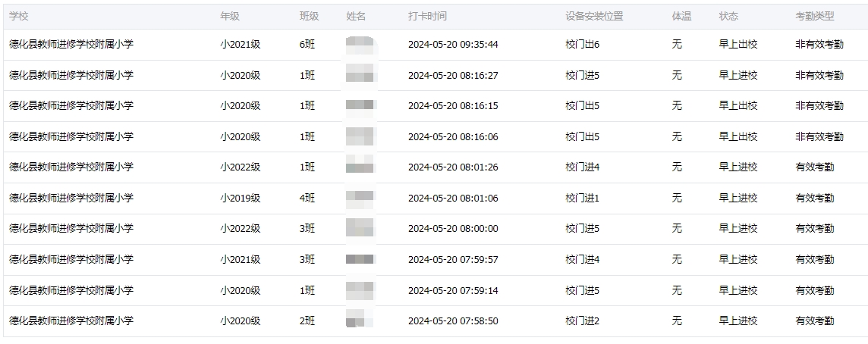This screenshot has height=344, width=868.
Task: Select the blurred name in the 07:59:57 row
Action: pos(360,259)
